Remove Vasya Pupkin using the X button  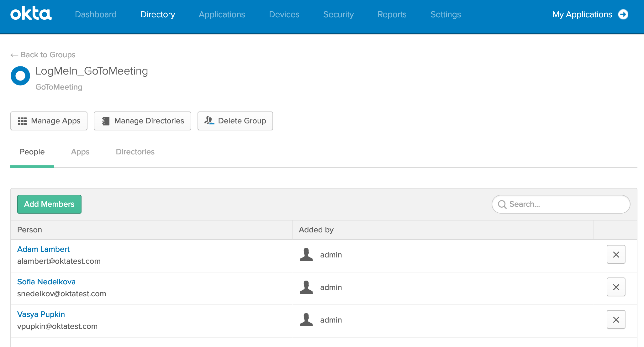[616, 320]
